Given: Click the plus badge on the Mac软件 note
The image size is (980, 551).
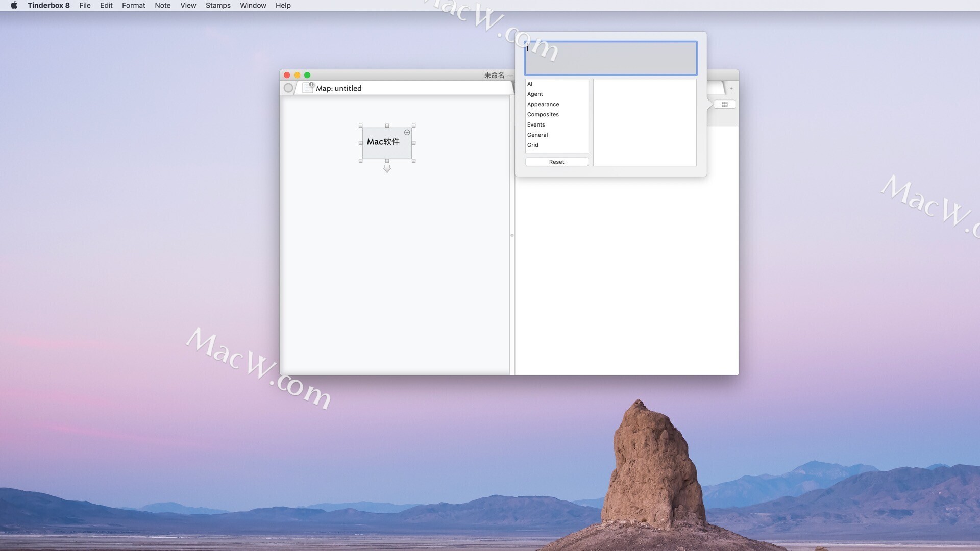Looking at the screenshot, I should coord(407,132).
